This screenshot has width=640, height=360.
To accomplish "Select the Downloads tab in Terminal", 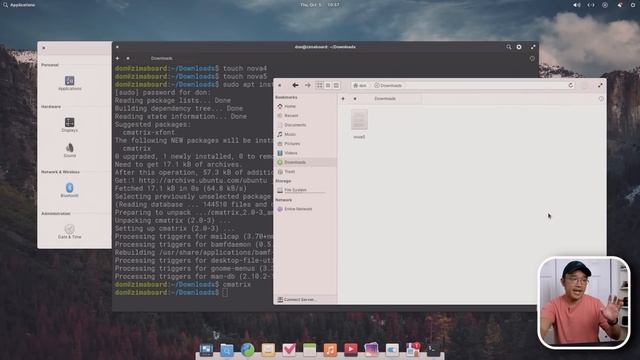I will click(x=161, y=58).
